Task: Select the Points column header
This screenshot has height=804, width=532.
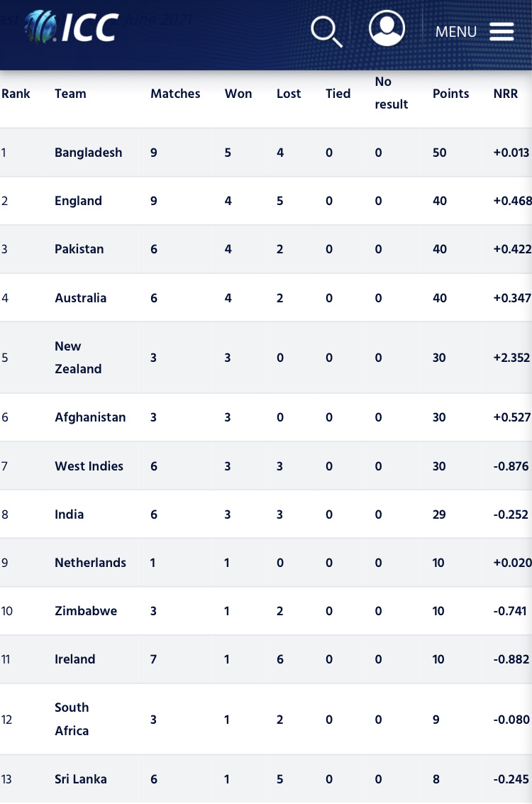Action: [450, 94]
